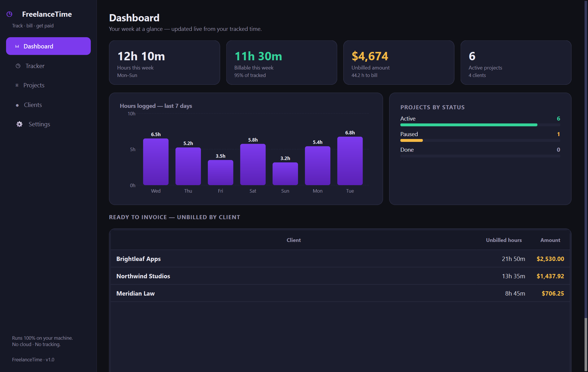Click the Active count 6
Screen dimensions: 588x372
point(558,119)
